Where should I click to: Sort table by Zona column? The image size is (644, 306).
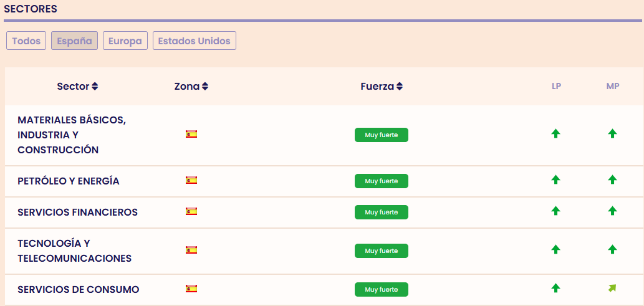pos(191,87)
